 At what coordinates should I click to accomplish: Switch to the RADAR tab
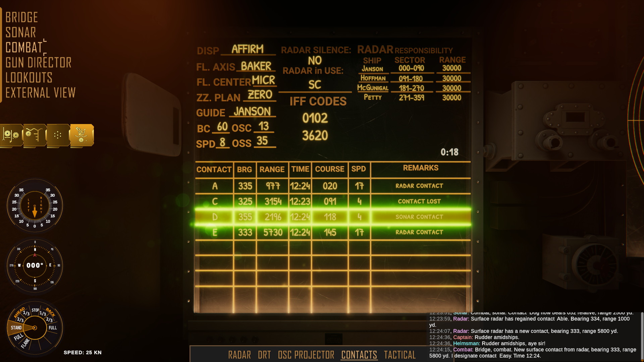click(239, 354)
